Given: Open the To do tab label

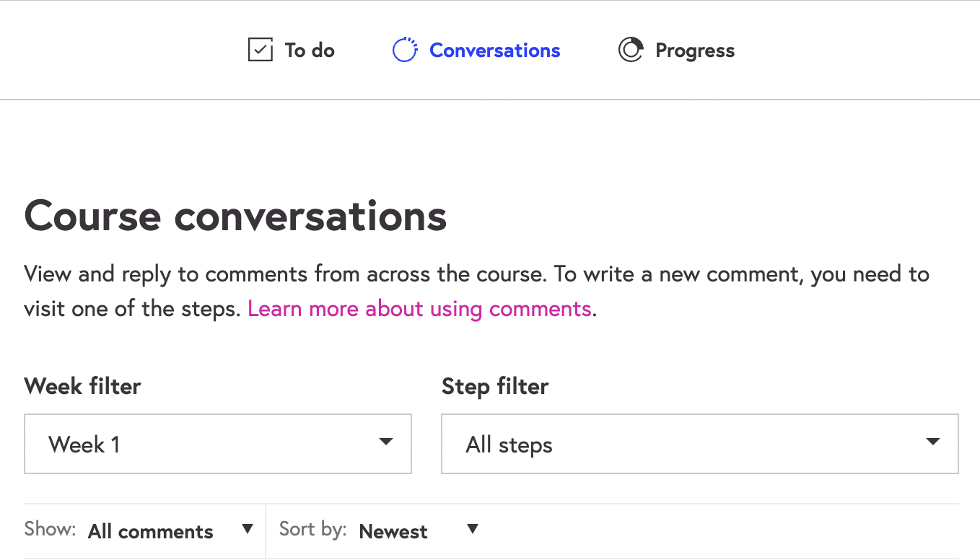Looking at the screenshot, I should 310,51.
